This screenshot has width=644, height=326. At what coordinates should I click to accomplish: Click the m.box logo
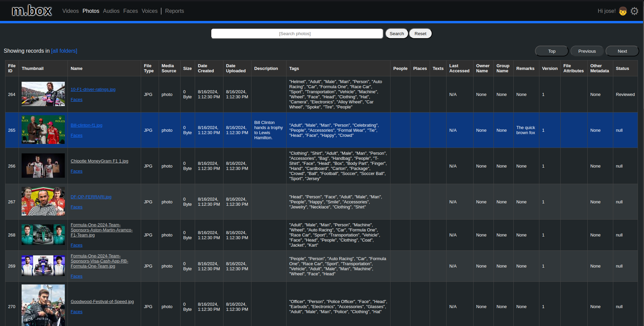coord(32,11)
